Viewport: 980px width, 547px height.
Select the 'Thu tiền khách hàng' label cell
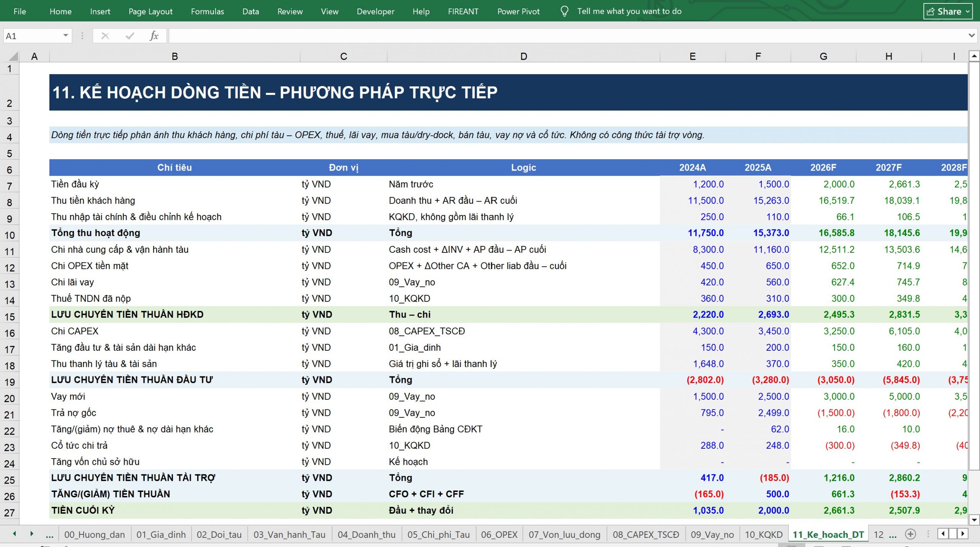[175, 200]
